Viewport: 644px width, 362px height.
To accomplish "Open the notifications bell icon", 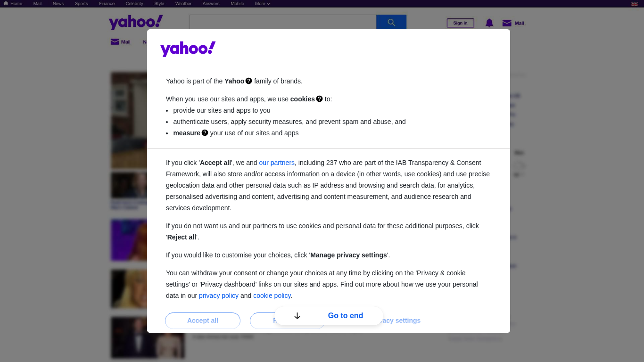I will [489, 23].
